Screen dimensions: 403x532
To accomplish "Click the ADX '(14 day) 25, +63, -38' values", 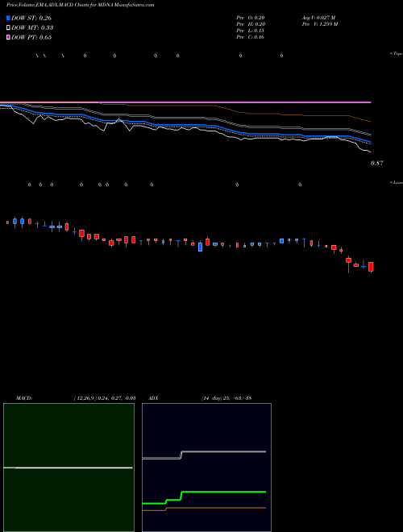I will [226, 398].
